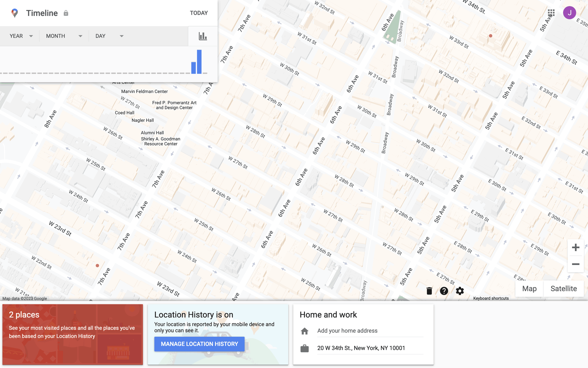Open the help question mark icon

444,291
